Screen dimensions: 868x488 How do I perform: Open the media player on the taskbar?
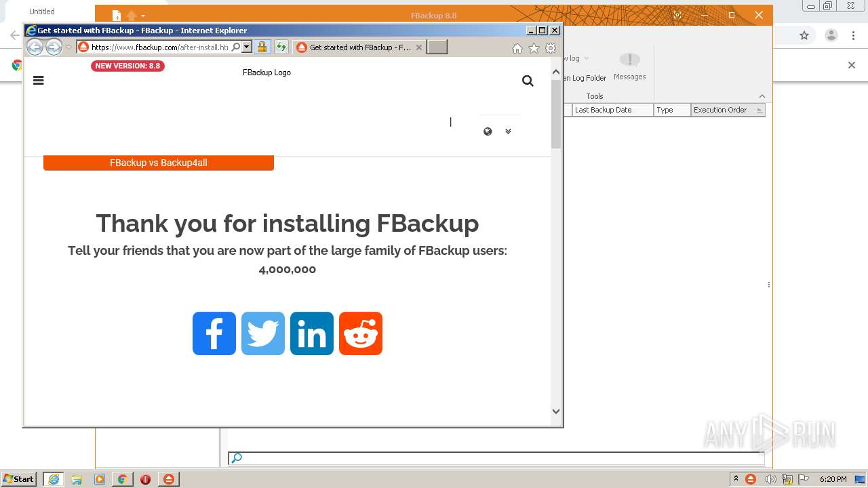(100, 479)
